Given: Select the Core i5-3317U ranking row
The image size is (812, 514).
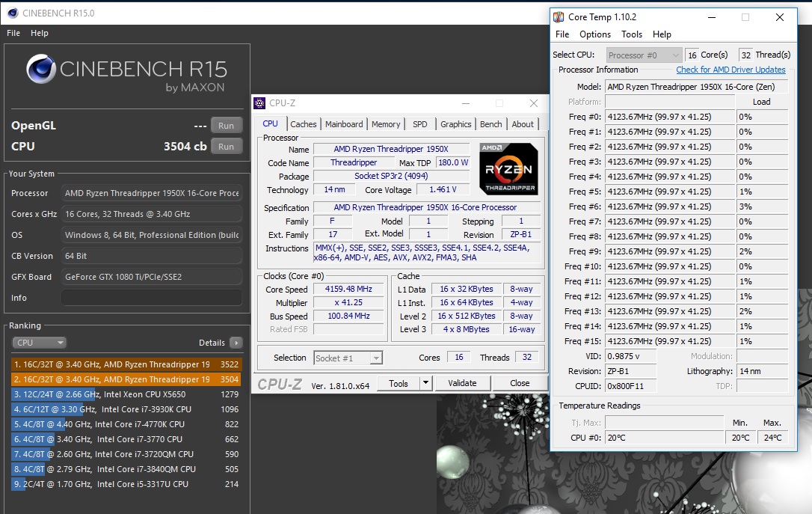Looking at the screenshot, I should (x=126, y=485).
